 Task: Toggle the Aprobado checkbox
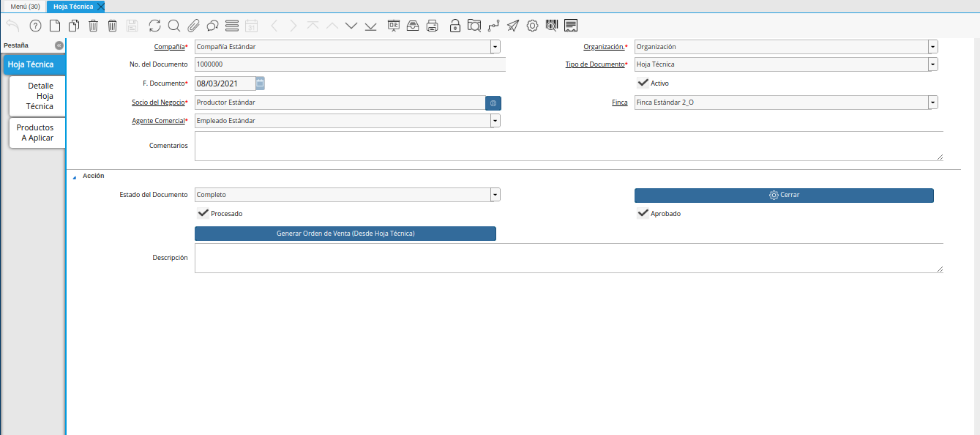pyautogui.click(x=643, y=213)
